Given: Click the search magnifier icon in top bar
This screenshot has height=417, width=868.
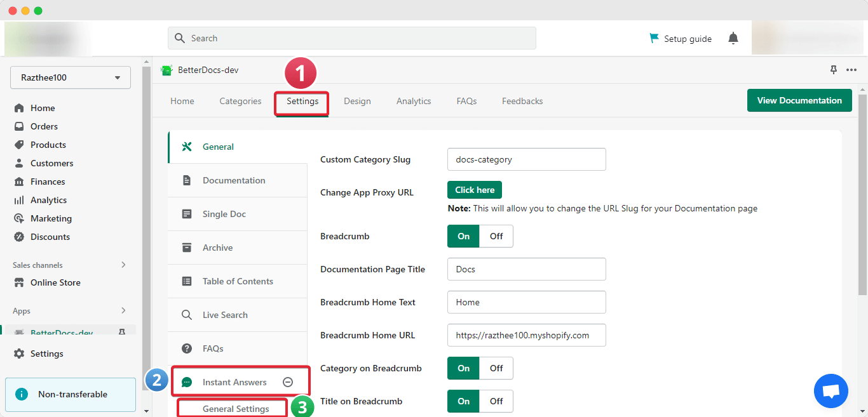Looking at the screenshot, I should pyautogui.click(x=180, y=38).
